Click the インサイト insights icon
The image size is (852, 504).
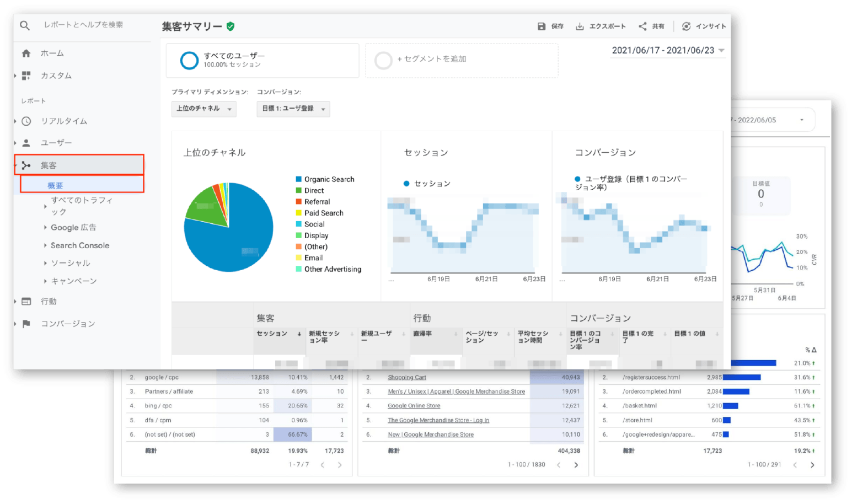pos(686,26)
